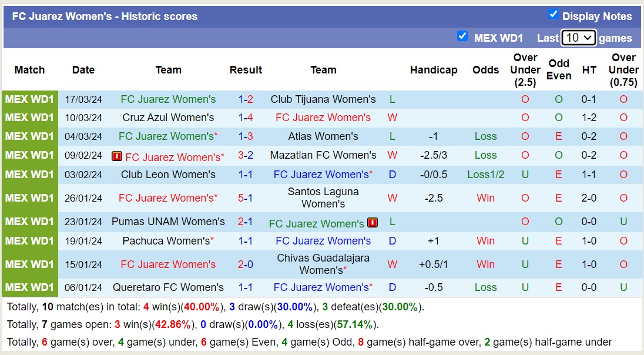Open Club Leon Women's team page

tap(168, 175)
